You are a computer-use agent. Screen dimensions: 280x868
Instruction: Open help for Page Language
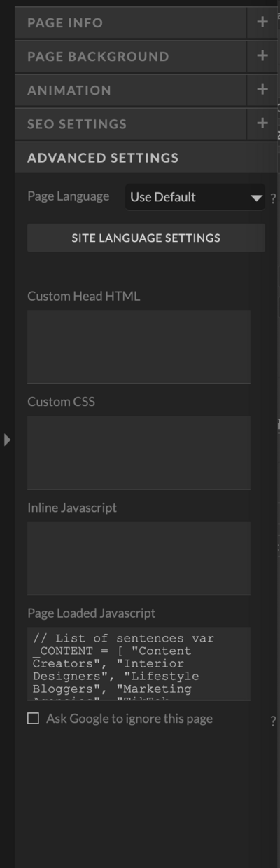click(273, 198)
